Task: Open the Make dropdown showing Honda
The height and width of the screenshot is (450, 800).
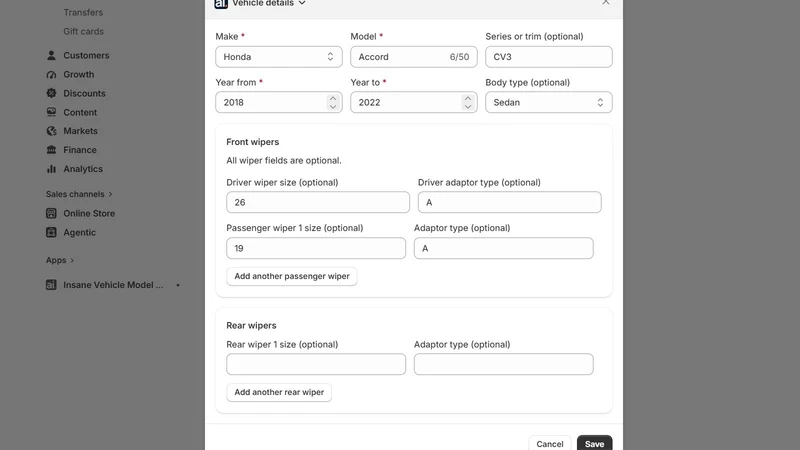Action: click(279, 57)
